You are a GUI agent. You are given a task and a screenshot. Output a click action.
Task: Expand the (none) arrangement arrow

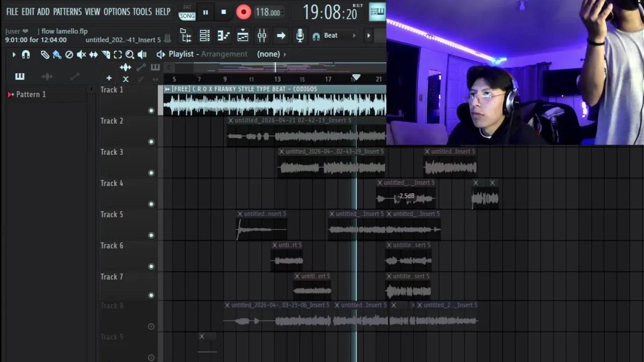coord(285,54)
